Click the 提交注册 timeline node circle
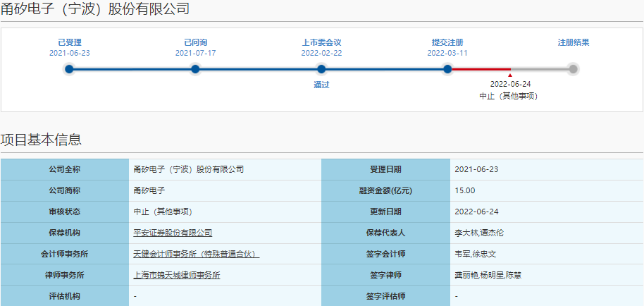 pyautogui.click(x=447, y=69)
